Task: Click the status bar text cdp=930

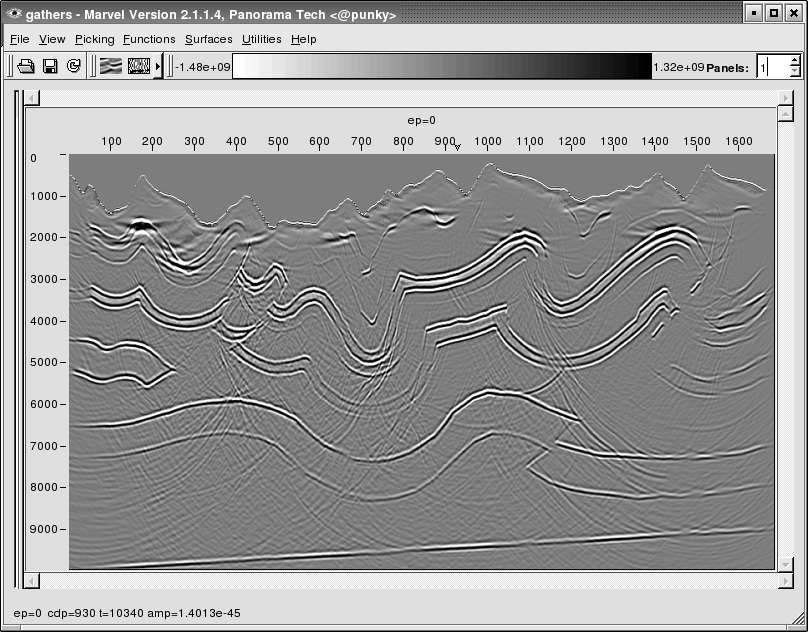Action: point(71,613)
